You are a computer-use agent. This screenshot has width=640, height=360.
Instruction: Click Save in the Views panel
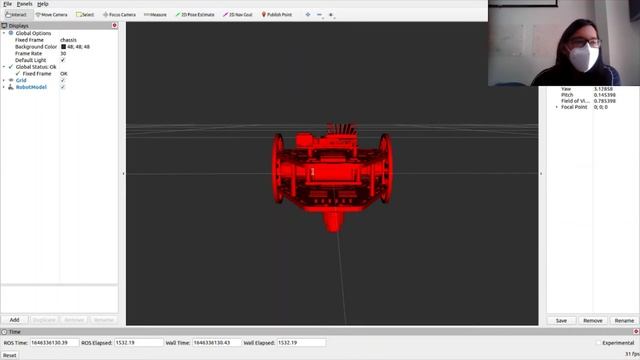(x=561, y=321)
